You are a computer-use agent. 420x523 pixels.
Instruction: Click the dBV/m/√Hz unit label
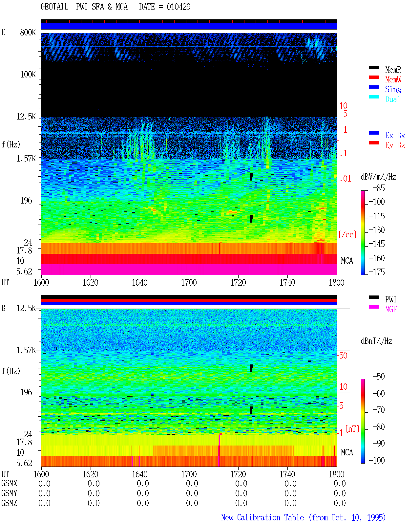click(x=379, y=176)
